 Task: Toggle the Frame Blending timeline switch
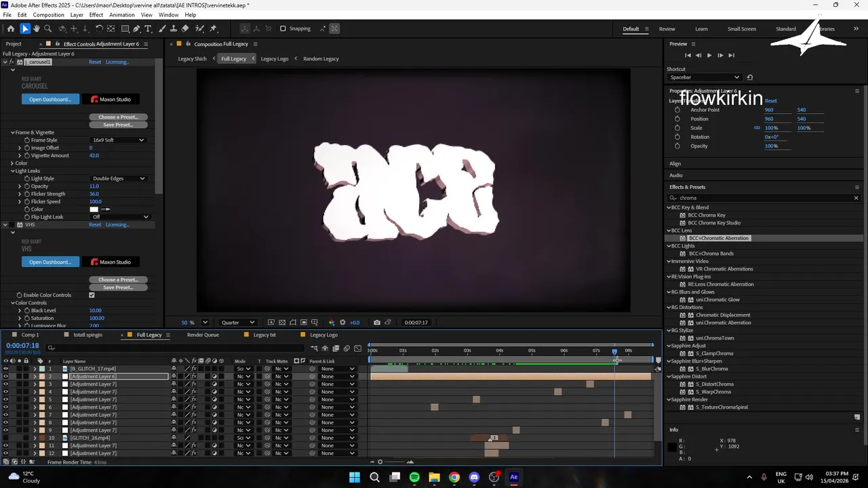(336, 348)
